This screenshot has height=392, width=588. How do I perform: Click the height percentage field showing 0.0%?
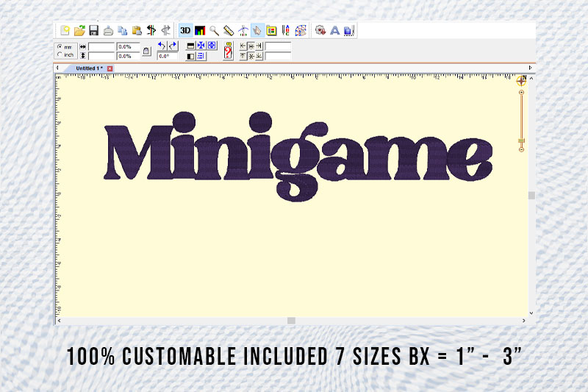tap(128, 56)
